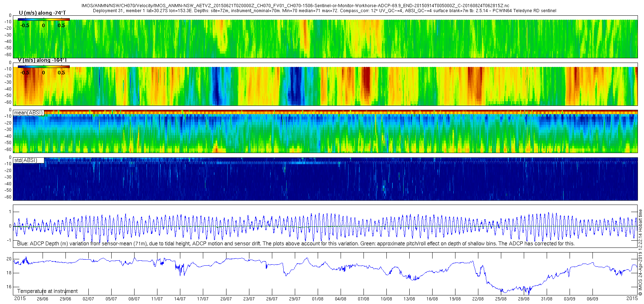Screen dimensions: 644x304
Task: Click the mean ABSI heatmap panel
Action: (x=325, y=131)
